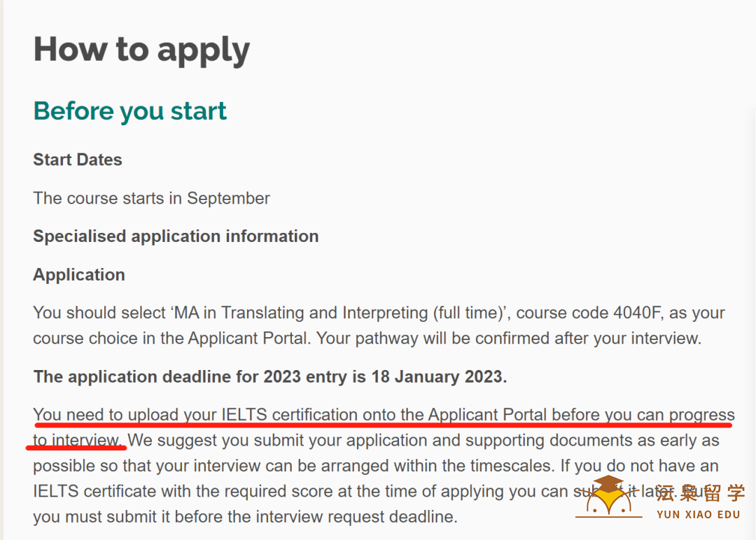Click 'Your pathway will be confirmed' sentence
This screenshot has height=540, width=756.
click(509, 339)
